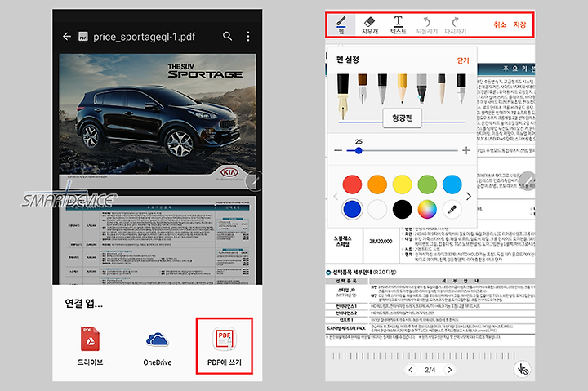Viewport: 588px width, 391px height.
Task: Tap the page scrubber bar
Action: [x=422, y=355]
